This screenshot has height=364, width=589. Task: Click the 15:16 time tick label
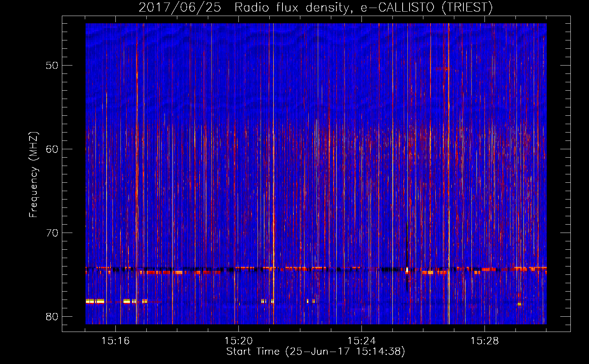coord(115,341)
